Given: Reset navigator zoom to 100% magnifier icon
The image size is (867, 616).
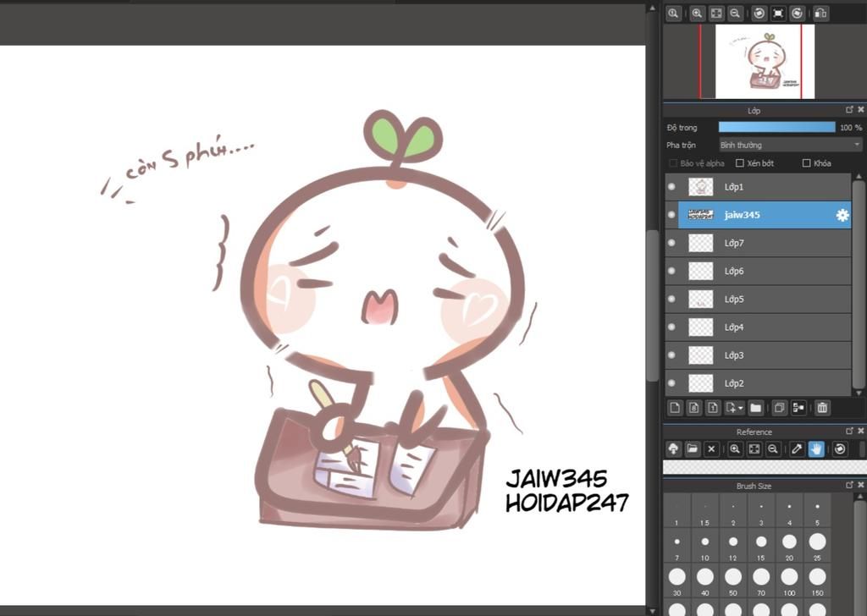Looking at the screenshot, I should (673, 14).
